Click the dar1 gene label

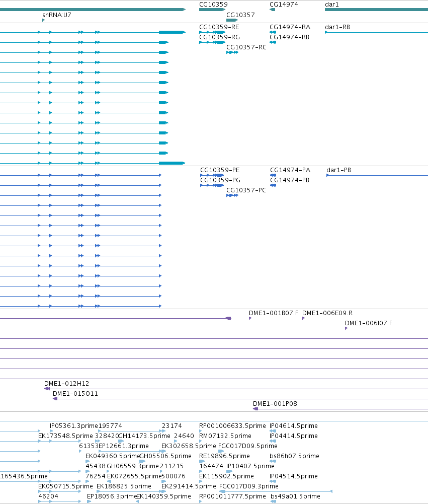pyautogui.click(x=331, y=5)
